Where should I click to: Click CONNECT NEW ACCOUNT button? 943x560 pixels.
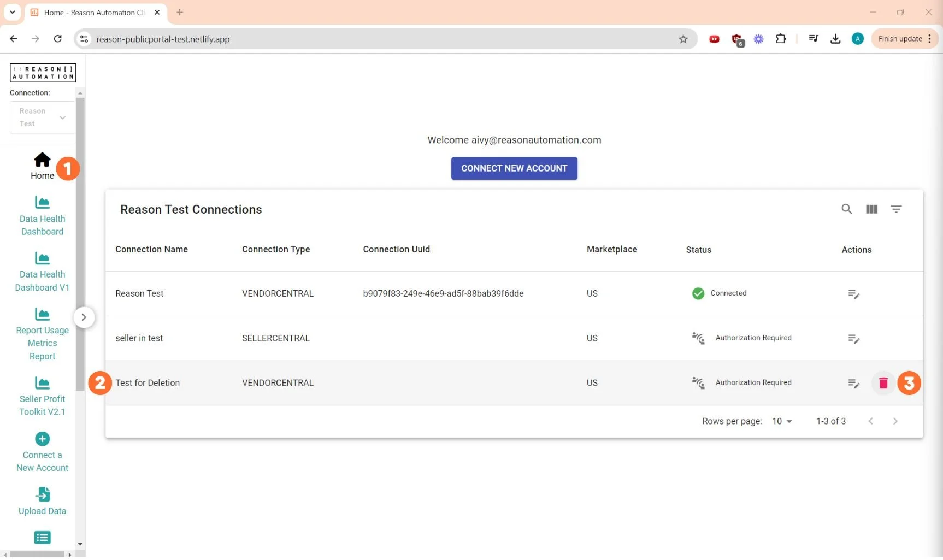(x=514, y=169)
